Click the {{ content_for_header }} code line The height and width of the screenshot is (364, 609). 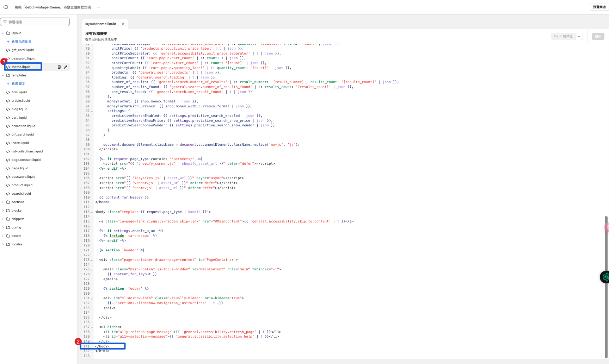(x=124, y=197)
